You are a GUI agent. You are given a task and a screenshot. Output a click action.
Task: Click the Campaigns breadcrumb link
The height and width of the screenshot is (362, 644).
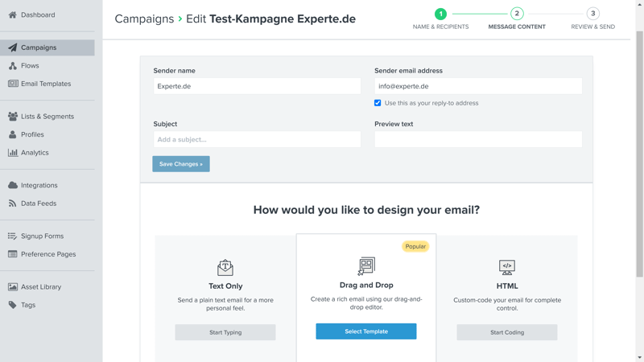(144, 19)
